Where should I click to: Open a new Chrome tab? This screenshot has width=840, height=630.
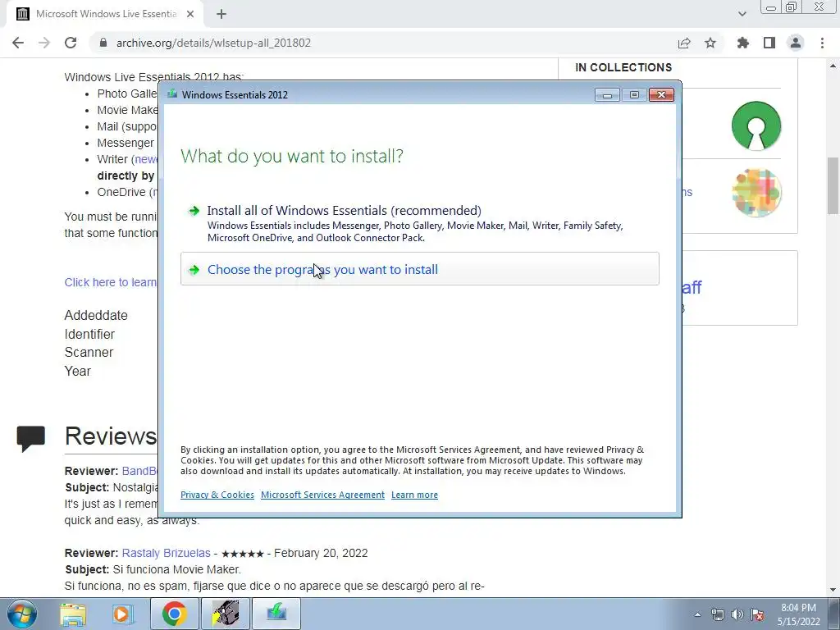point(221,15)
